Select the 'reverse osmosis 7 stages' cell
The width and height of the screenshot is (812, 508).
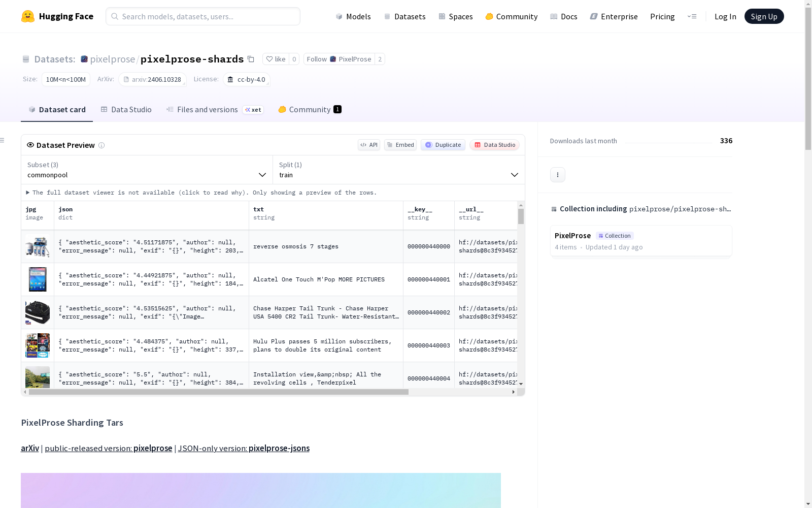(326, 246)
